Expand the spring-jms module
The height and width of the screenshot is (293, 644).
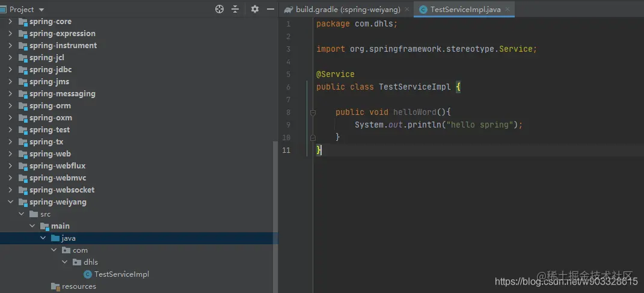[11, 81]
